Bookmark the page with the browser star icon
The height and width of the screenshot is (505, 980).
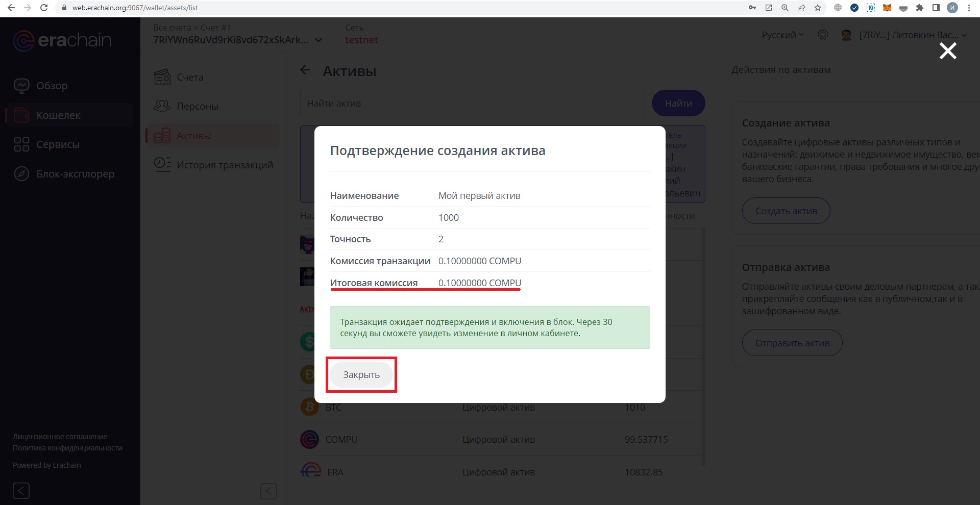[818, 8]
